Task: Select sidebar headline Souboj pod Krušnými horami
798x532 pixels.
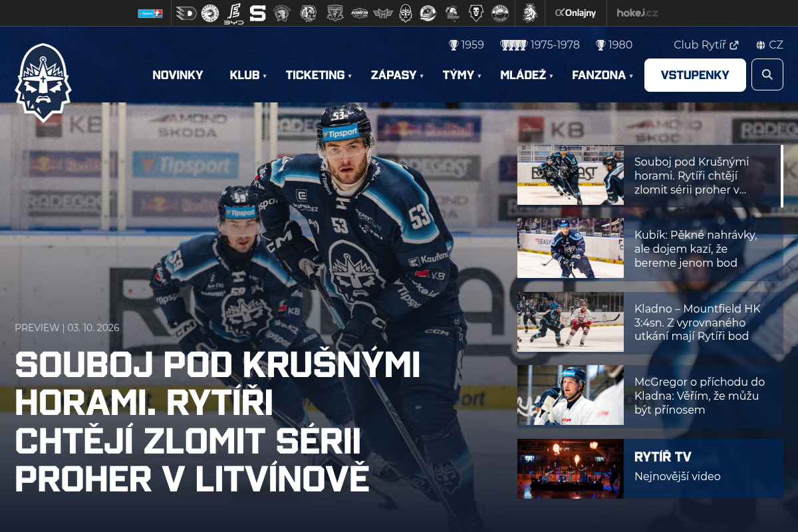Action: pos(692,176)
